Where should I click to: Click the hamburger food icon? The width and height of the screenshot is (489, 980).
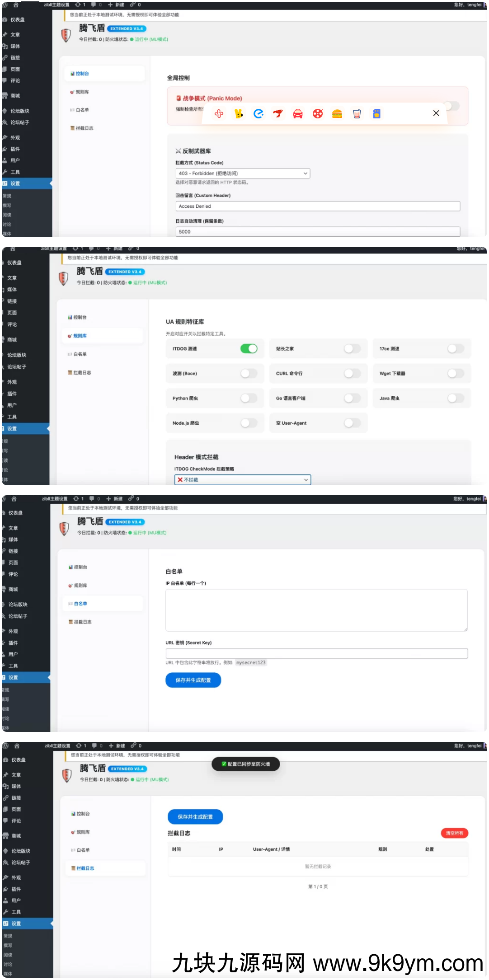[x=337, y=114]
